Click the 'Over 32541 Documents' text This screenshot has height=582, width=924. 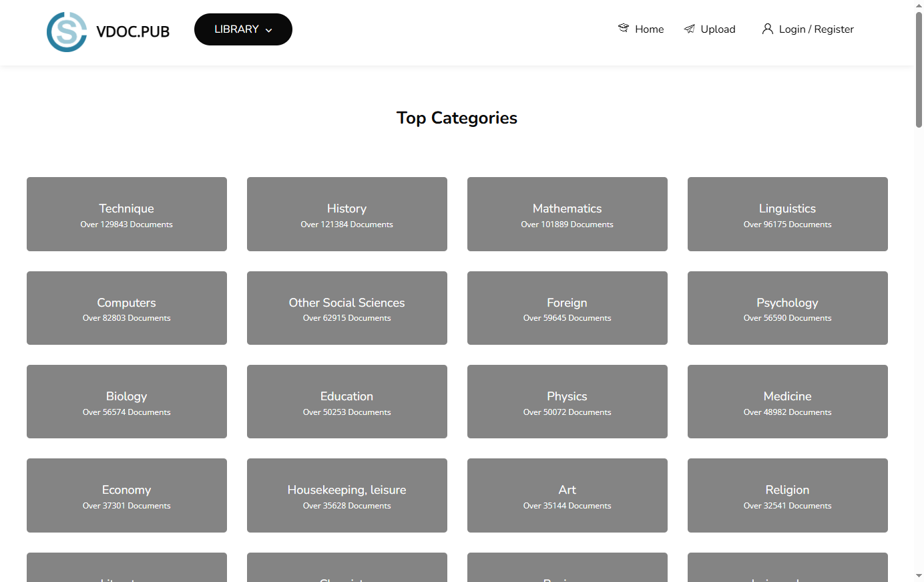coord(788,506)
